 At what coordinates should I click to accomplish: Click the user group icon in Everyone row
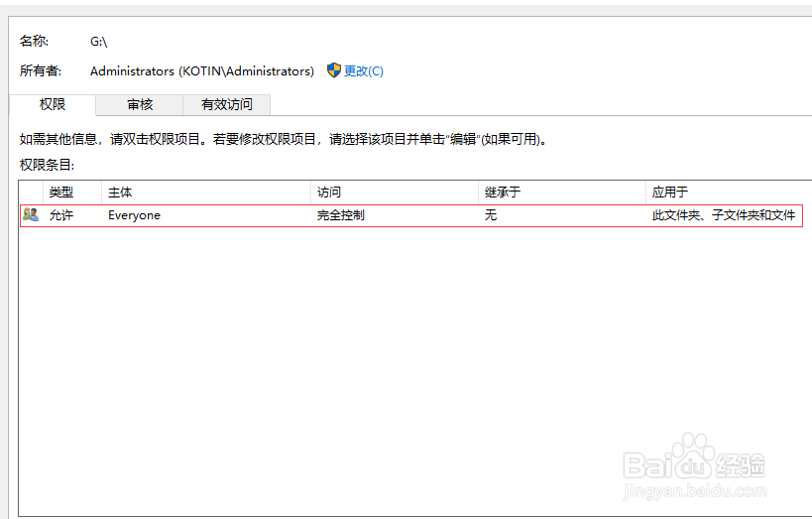pyautogui.click(x=31, y=214)
